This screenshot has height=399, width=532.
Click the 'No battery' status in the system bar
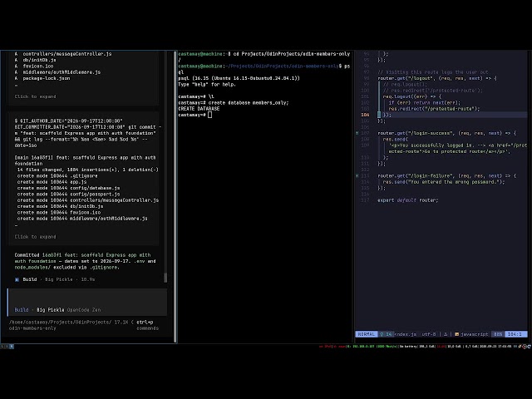tap(409, 347)
